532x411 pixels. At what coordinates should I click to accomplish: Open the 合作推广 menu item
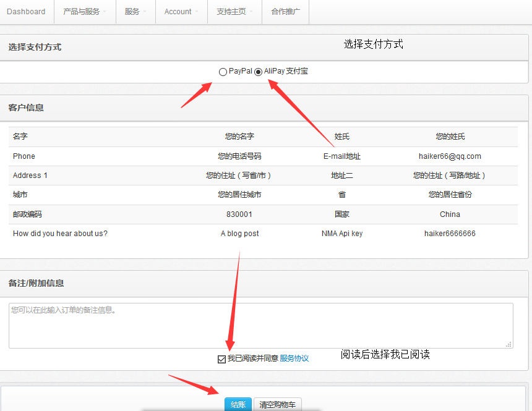pos(285,12)
